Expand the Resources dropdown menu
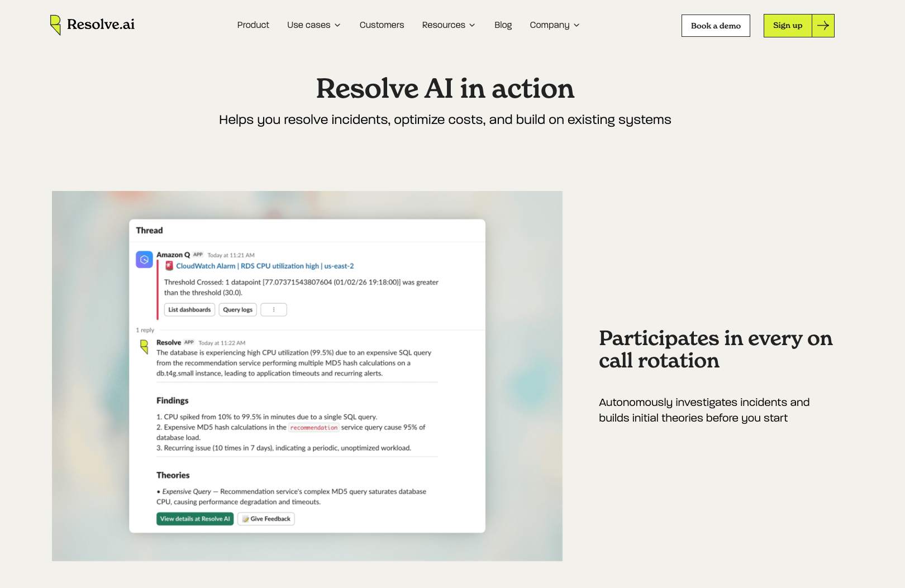 [448, 25]
